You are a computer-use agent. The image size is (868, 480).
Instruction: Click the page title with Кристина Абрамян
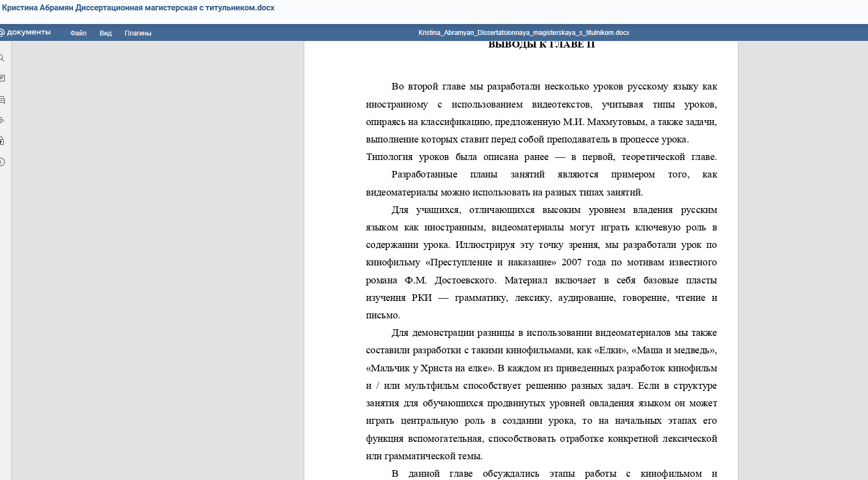coord(138,8)
